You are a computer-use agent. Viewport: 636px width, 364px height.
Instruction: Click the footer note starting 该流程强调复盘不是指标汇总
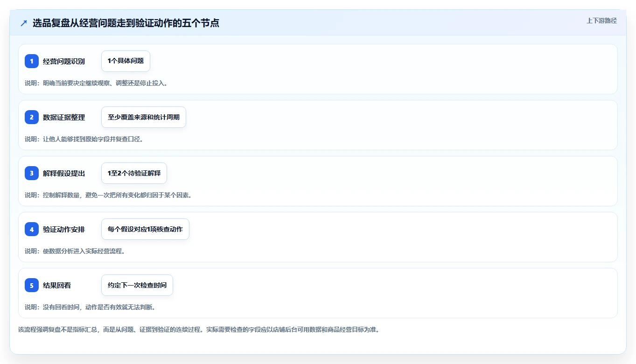pyautogui.click(x=199, y=329)
